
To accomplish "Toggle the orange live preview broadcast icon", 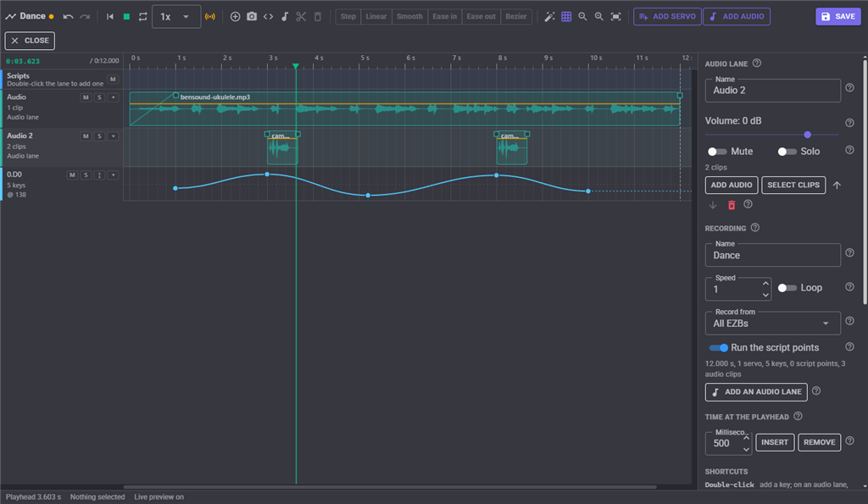I will coord(210,17).
